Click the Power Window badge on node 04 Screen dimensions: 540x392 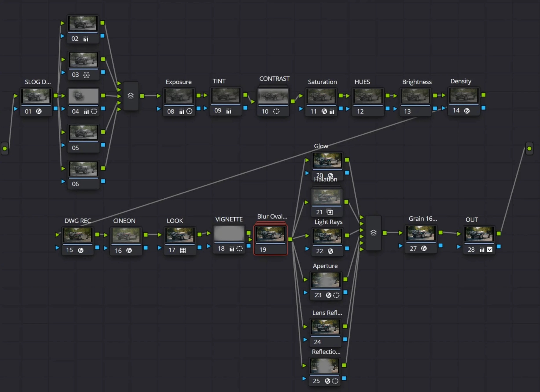94,111
